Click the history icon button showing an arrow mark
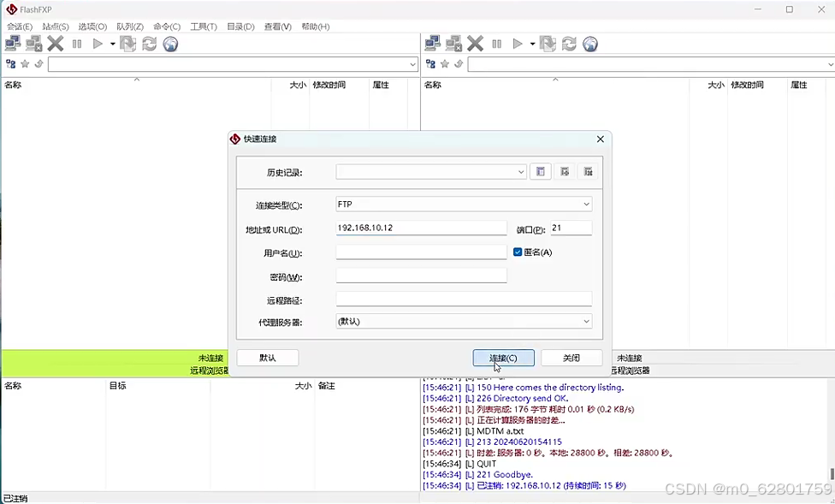This screenshot has width=835, height=504. [x=565, y=171]
